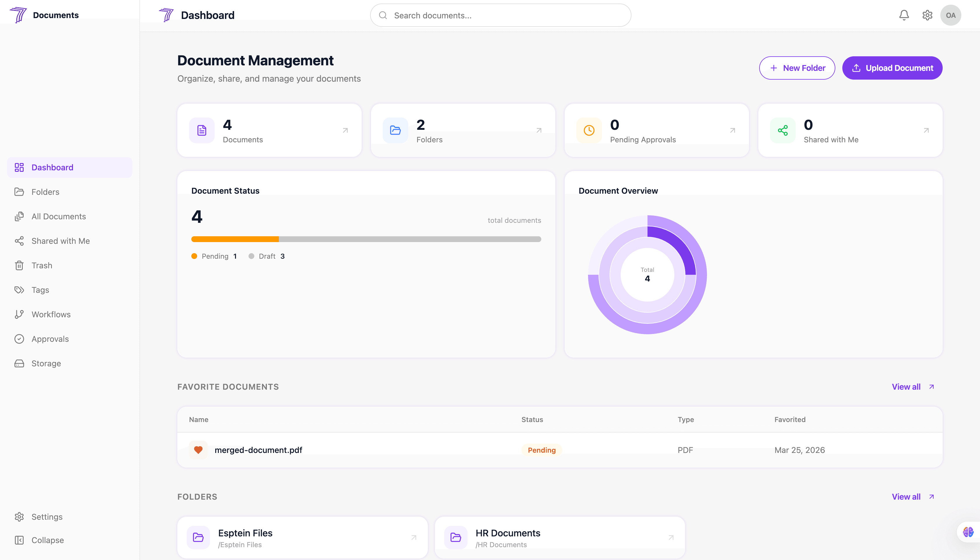This screenshot has height=560, width=980.
Task: Click the Pending Approvals clock icon
Action: point(589,130)
